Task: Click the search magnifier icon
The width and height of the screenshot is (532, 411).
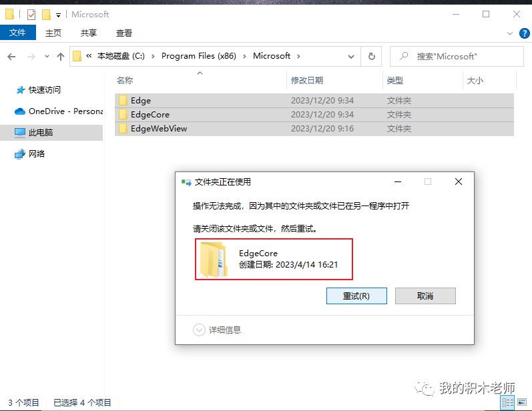Action: click(x=404, y=56)
